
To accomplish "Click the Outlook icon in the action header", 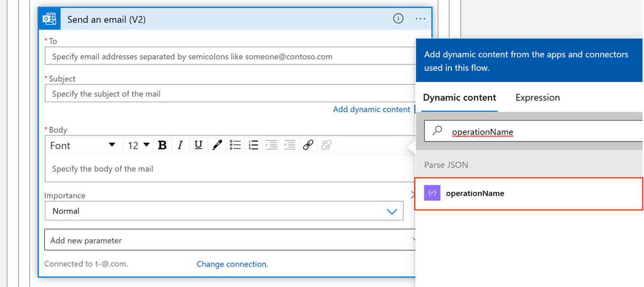I will tap(50, 19).
